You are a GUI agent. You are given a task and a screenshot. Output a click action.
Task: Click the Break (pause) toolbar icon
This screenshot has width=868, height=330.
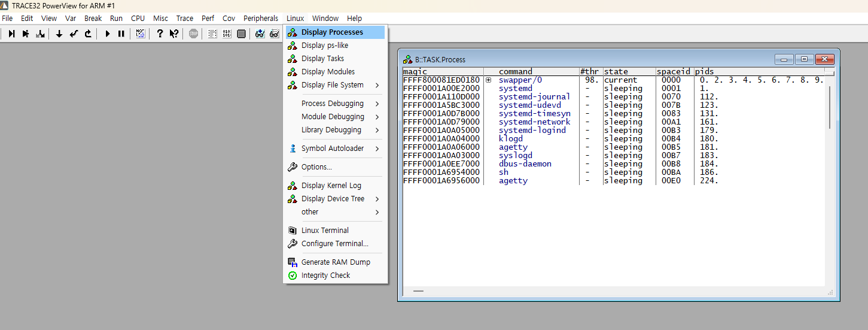click(121, 34)
